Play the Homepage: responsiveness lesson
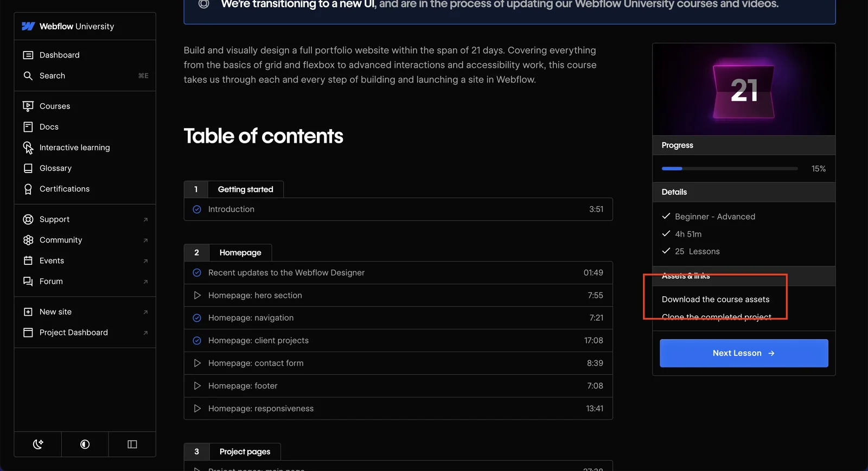This screenshot has width=868, height=471. click(398, 408)
